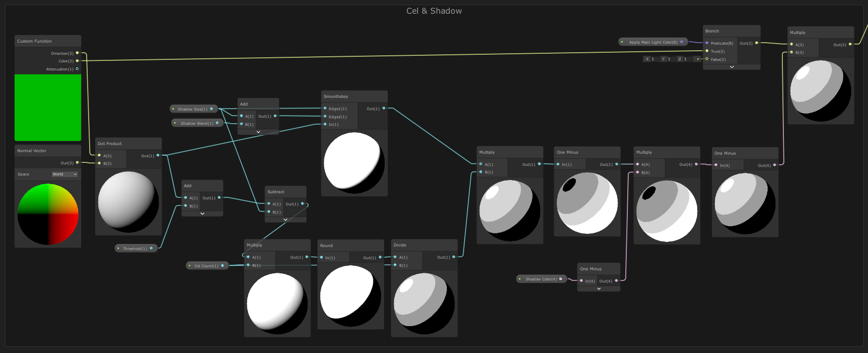Viewport: 868px width, 353px height.
Task: Collapse the Add node wired to Shadow Blend
Action: pyautogui.click(x=258, y=132)
